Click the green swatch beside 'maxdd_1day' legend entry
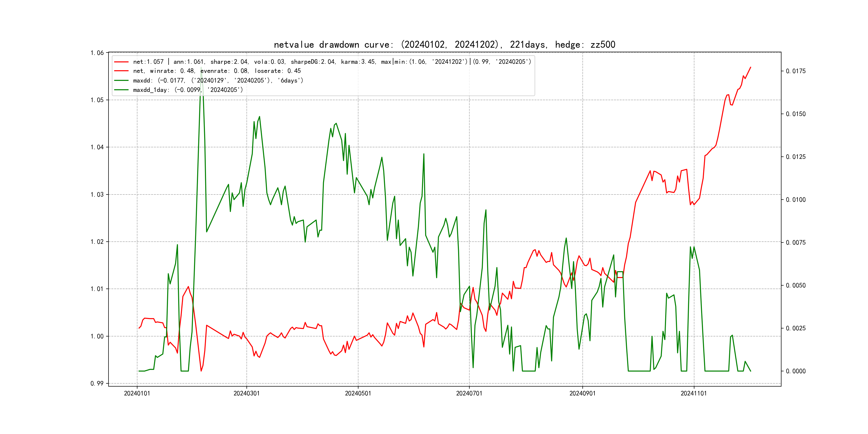Screen dimensions: 868x434 tap(121, 90)
